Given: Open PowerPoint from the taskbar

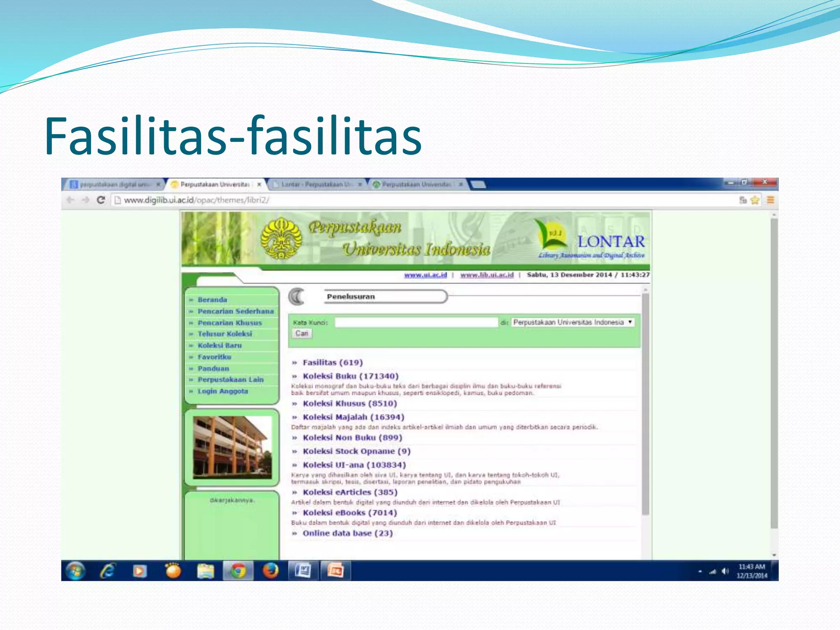Looking at the screenshot, I should (336, 571).
